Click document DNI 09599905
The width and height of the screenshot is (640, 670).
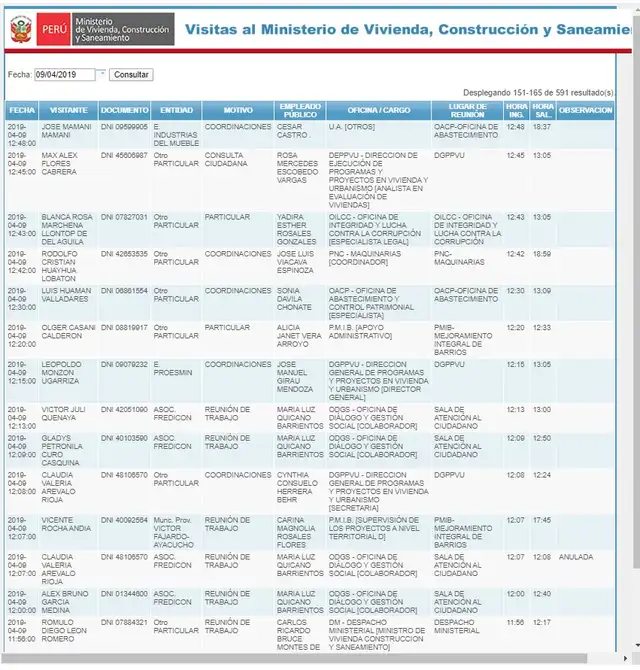[x=124, y=127]
